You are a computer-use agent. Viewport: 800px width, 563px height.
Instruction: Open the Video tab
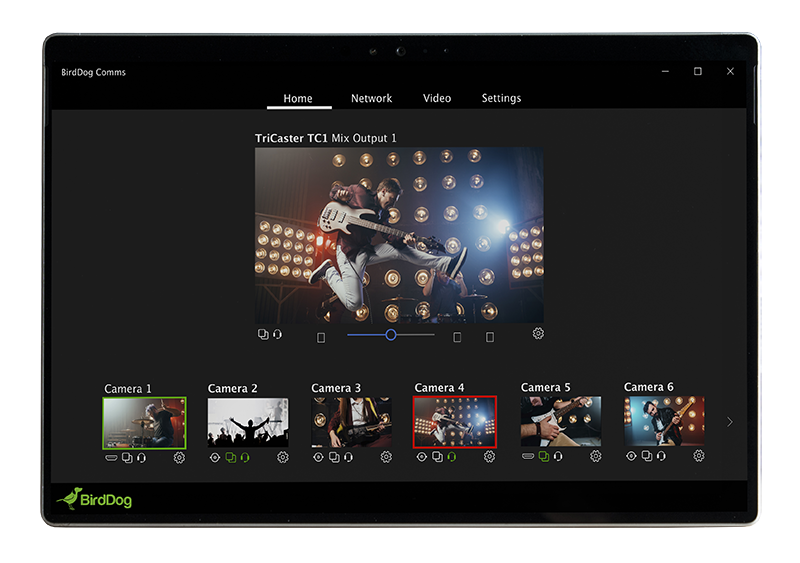pos(437,99)
